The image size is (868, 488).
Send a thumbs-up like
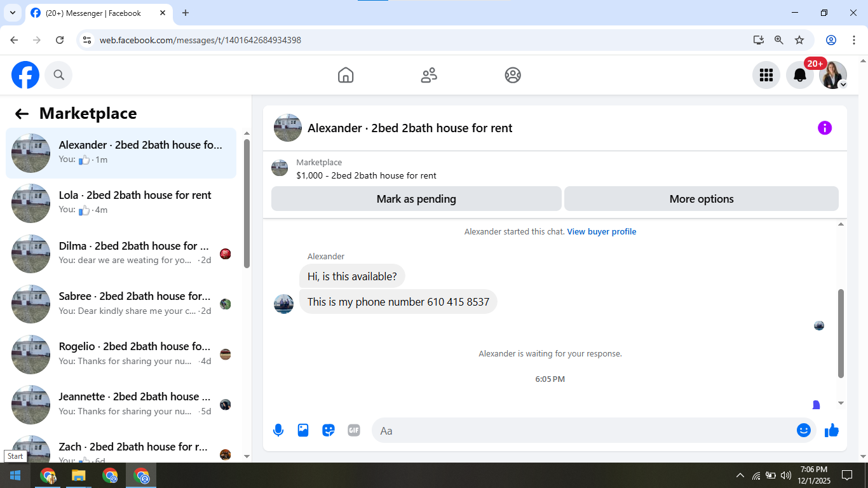[832, 430]
